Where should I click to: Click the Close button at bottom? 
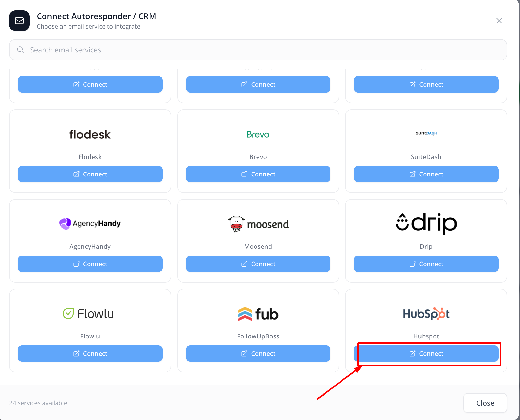tap(485, 403)
